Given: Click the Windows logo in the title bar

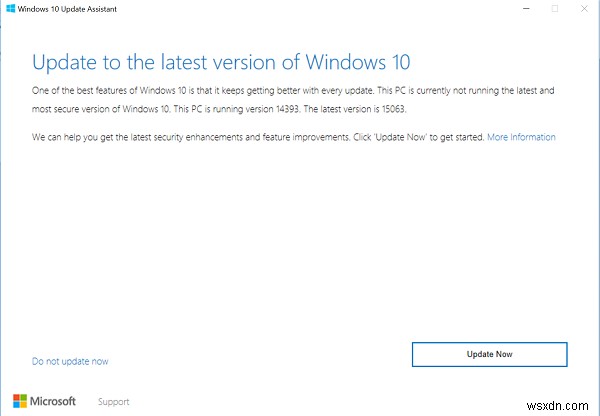Looking at the screenshot, I should 9,8.
